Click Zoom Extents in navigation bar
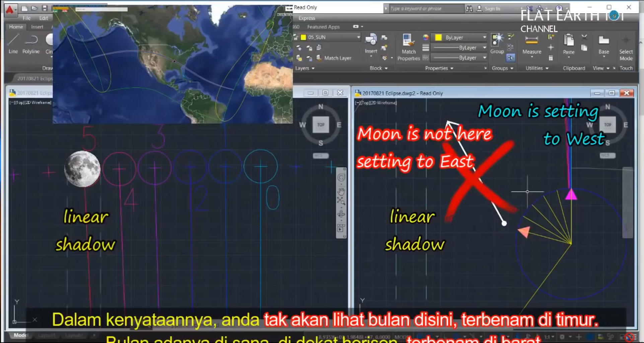The image size is (644, 343). [341, 201]
